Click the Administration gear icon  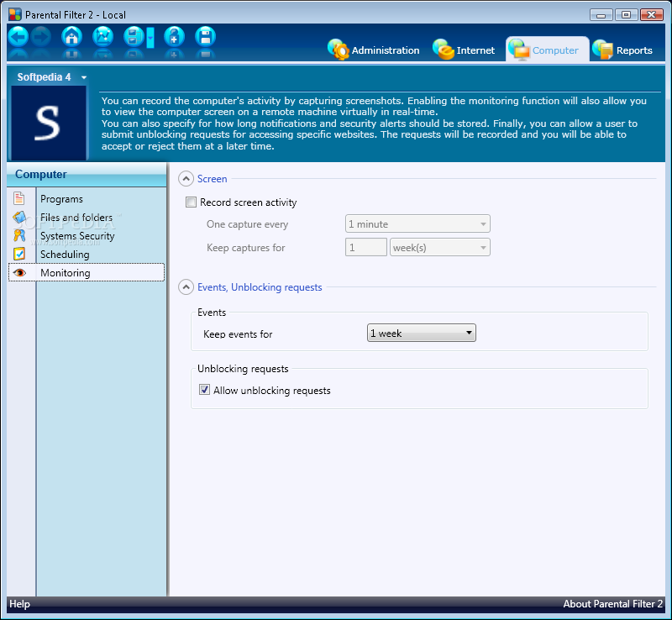click(x=339, y=50)
